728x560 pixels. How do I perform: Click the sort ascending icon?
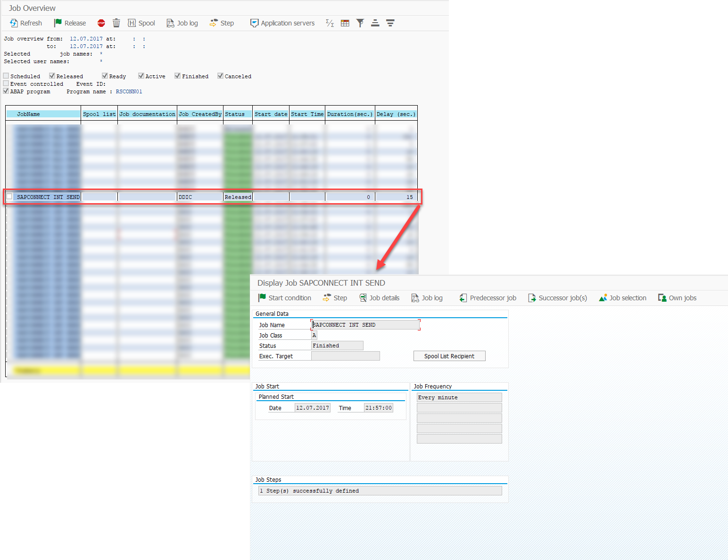click(x=375, y=23)
